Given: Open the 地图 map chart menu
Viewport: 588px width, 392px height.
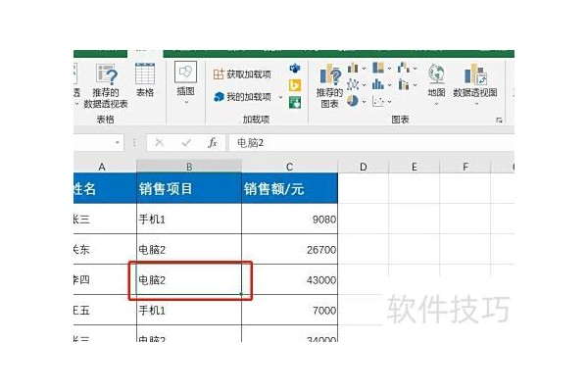Looking at the screenshot, I should (x=436, y=84).
